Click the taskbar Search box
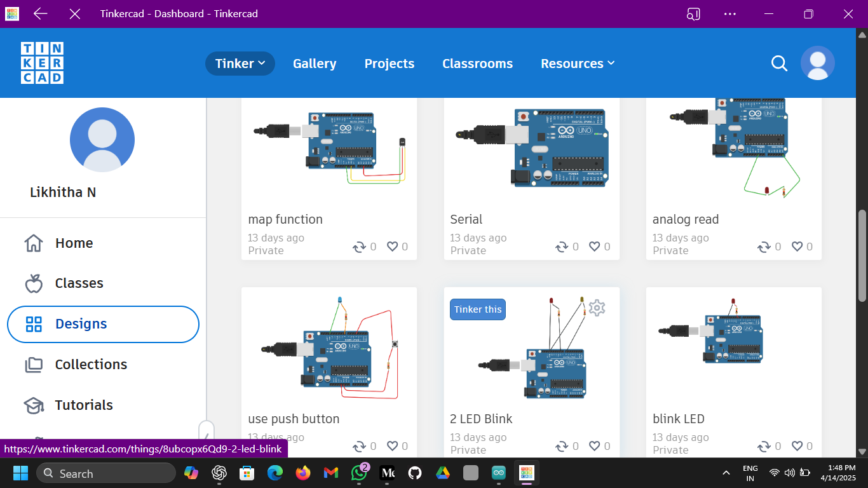868x488 pixels. (106, 473)
